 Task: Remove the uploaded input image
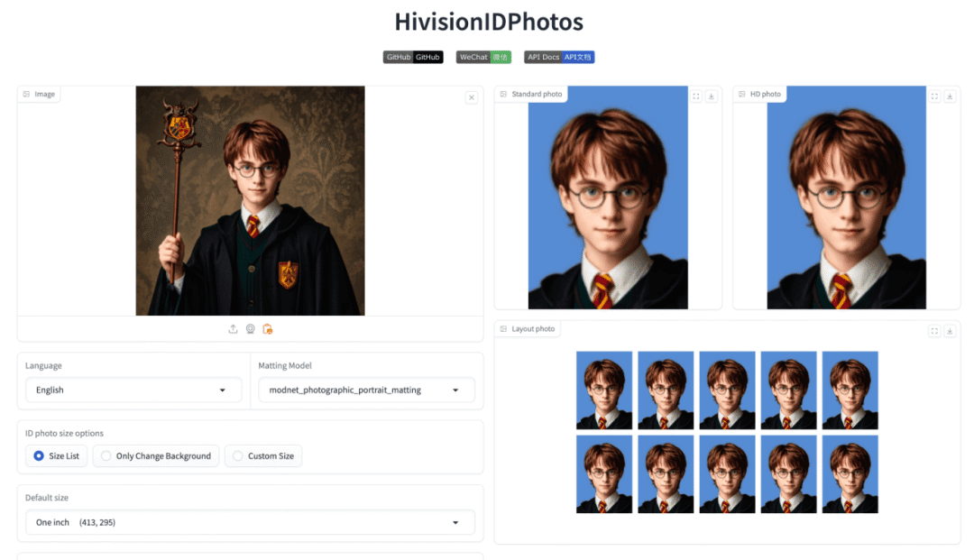coord(472,97)
